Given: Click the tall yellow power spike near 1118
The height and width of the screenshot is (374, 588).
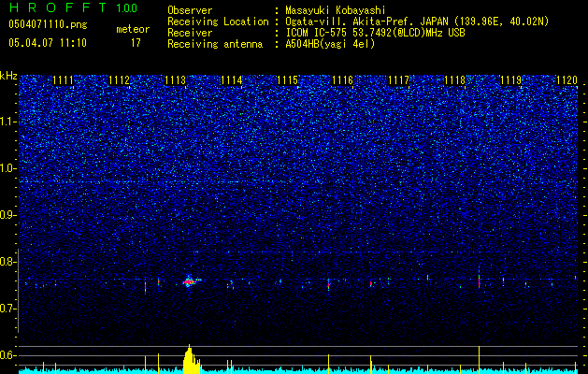Looking at the screenshot, I should 479,359.
